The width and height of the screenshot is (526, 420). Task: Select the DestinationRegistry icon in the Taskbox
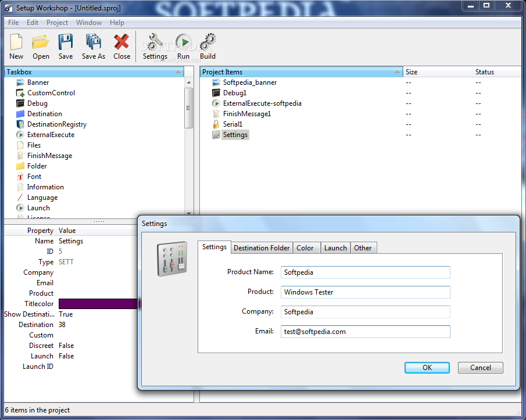pyautogui.click(x=20, y=124)
